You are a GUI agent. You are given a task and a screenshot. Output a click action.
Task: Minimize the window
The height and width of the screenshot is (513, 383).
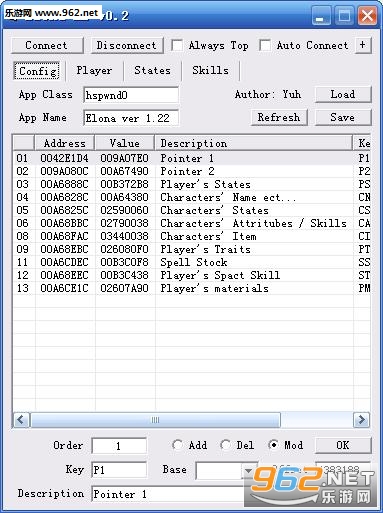pos(321,16)
